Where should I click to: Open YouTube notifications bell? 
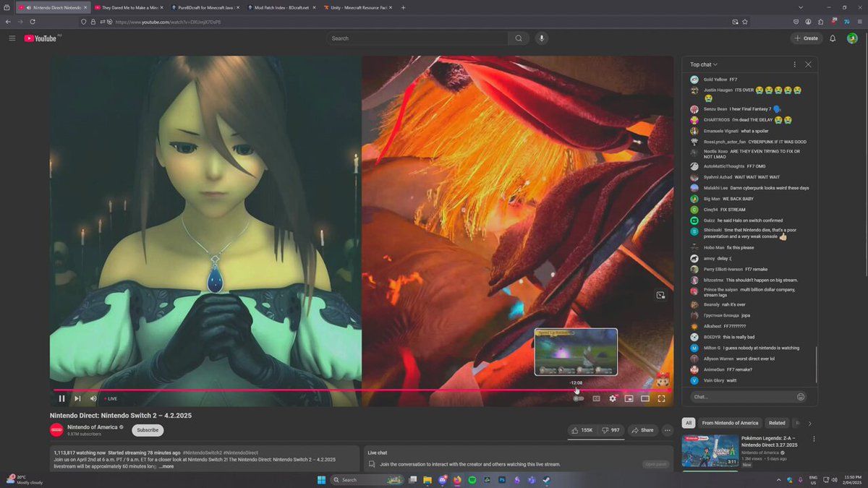coord(833,38)
